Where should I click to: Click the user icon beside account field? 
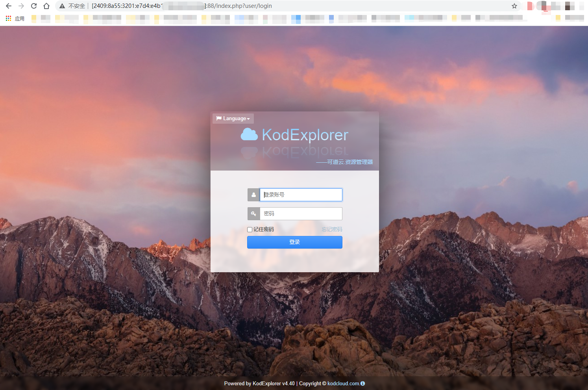(253, 195)
